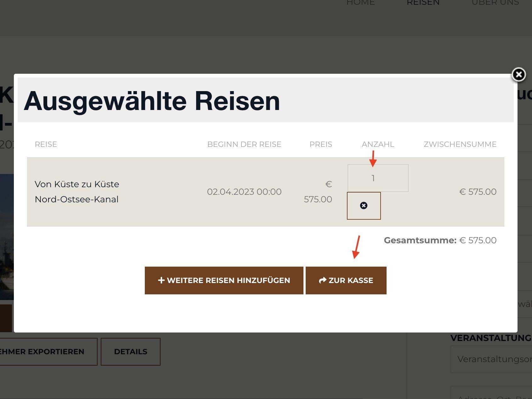Click the Beginn der Reise column header

[244, 144]
